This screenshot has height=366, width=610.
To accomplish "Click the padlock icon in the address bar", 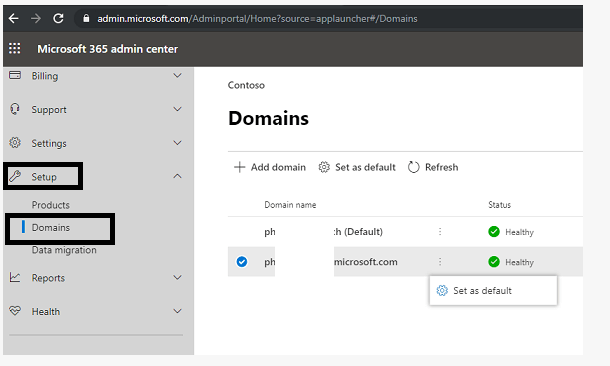I will pos(86,18).
